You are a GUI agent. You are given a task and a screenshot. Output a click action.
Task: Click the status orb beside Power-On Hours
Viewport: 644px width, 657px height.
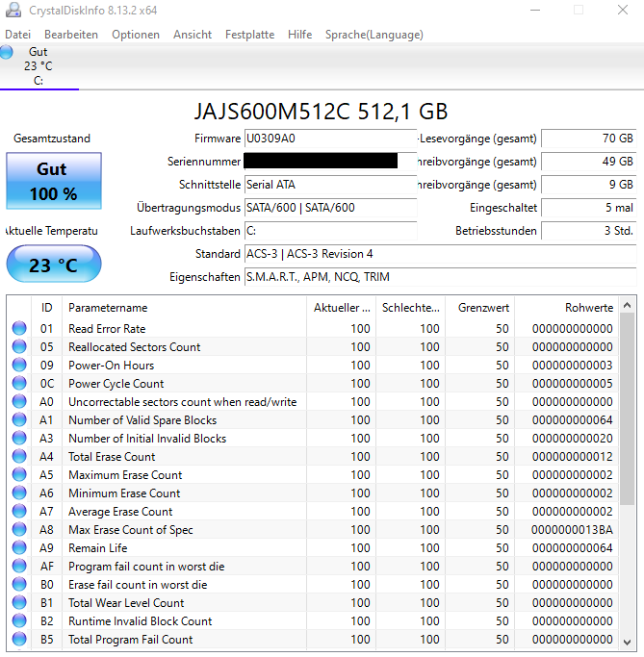(19, 365)
